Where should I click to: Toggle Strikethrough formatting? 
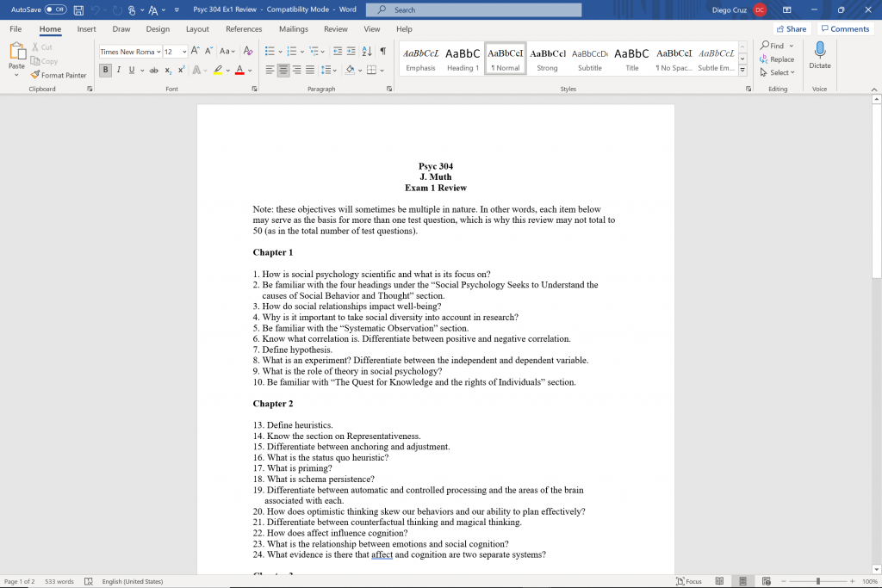click(x=153, y=70)
